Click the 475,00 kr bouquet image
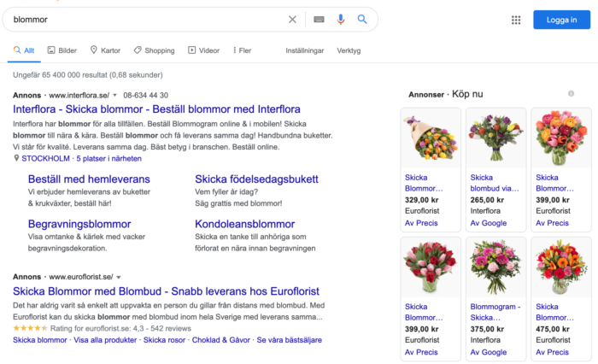This screenshot has width=598, height=364. pyautogui.click(x=561, y=267)
